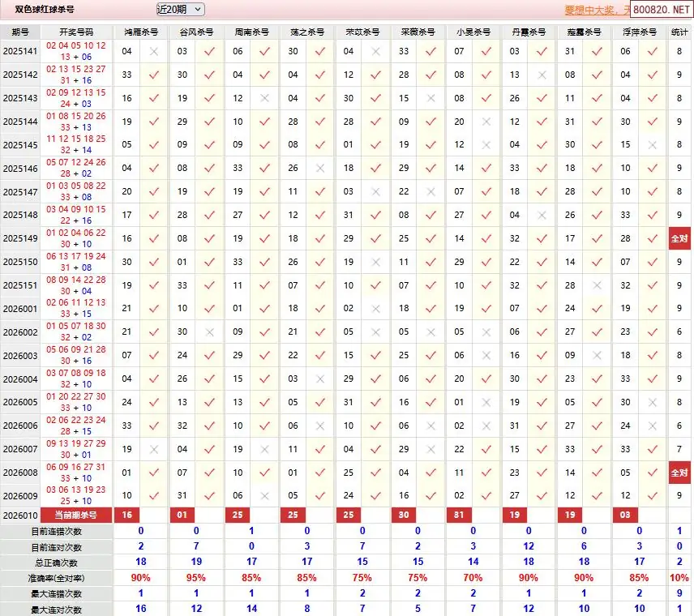Click the X mark for 周南杀号 in row 2026009
694x616 pixels.
coord(264,496)
